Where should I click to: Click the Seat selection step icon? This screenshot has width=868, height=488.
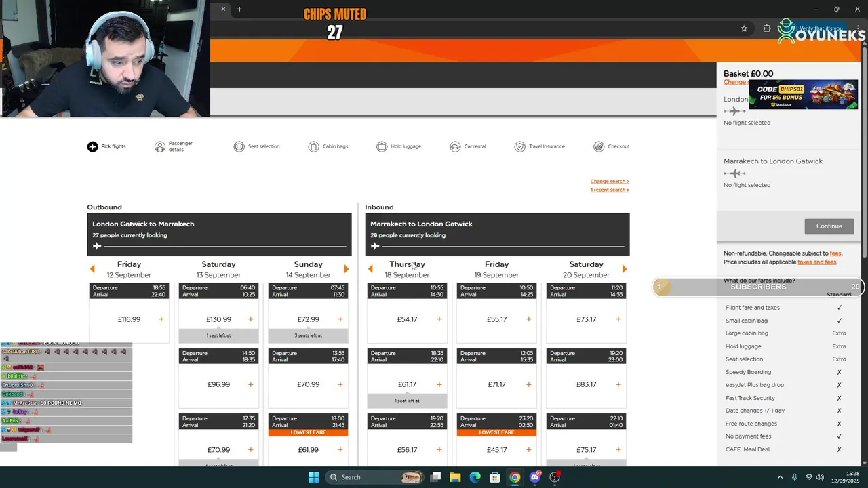[239, 146]
